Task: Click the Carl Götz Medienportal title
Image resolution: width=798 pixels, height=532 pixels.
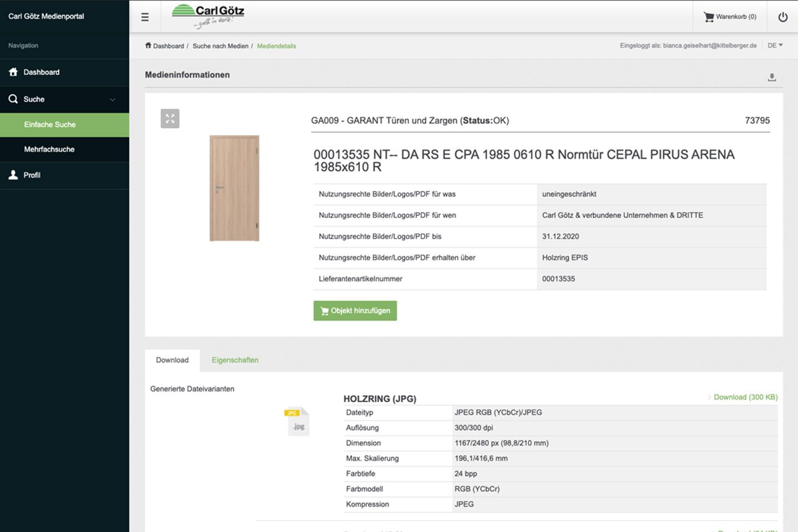Action: click(46, 17)
